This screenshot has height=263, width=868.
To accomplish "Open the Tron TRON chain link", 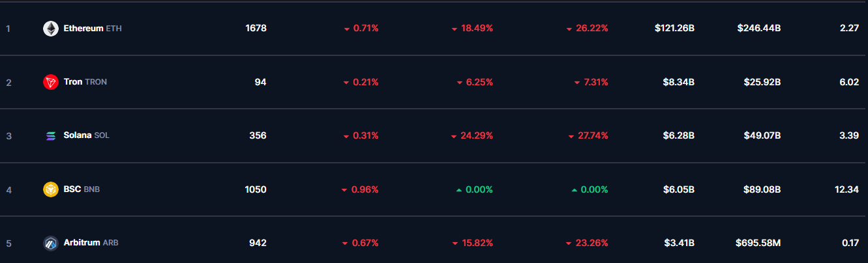I will tap(85, 82).
